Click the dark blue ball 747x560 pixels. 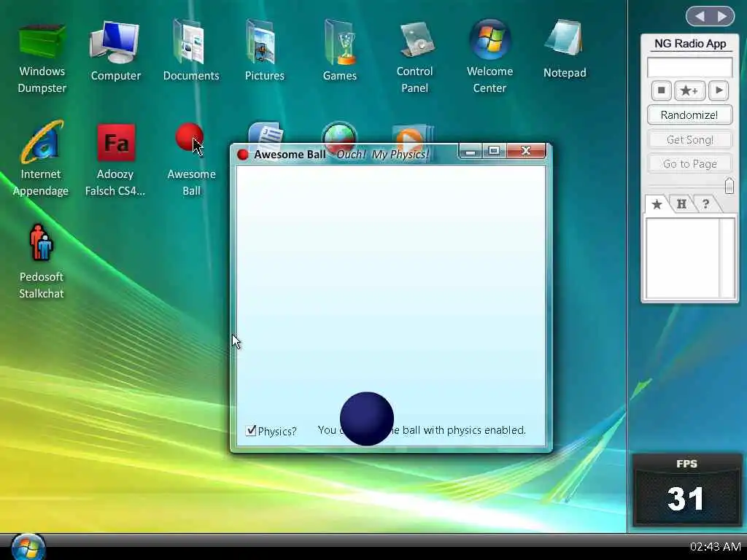coord(367,419)
